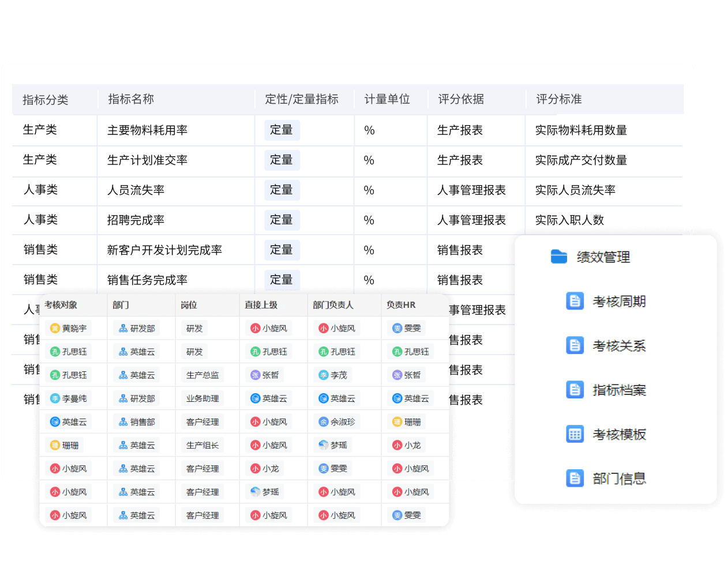728x565 pixels.
Task: Open the 绩效管理 folder icon
Action: (x=558, y=257)
